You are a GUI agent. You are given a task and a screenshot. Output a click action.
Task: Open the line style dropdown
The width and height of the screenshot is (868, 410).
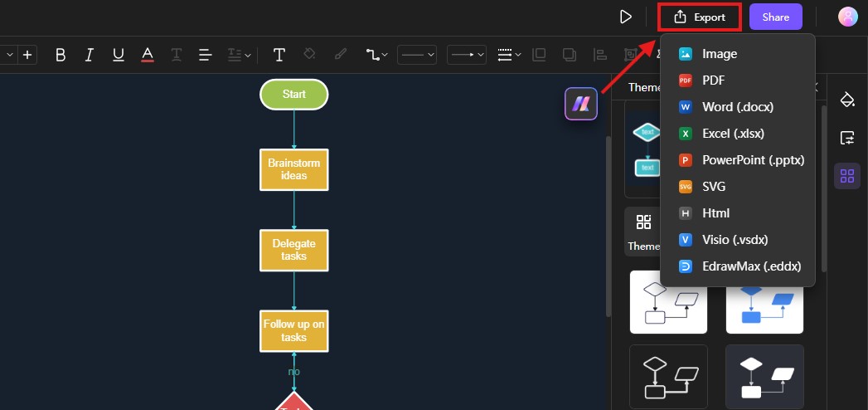417,55
